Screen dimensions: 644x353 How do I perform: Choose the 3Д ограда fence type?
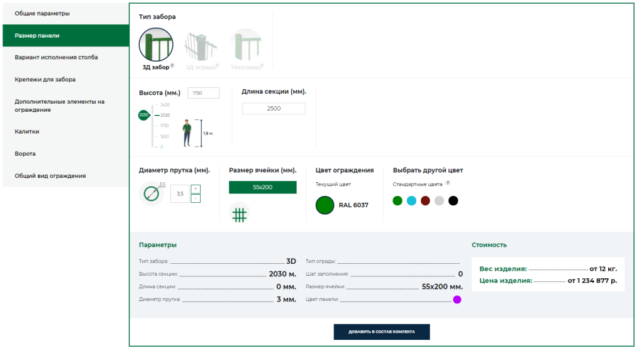pyautogui.click(x=201, y=45)
